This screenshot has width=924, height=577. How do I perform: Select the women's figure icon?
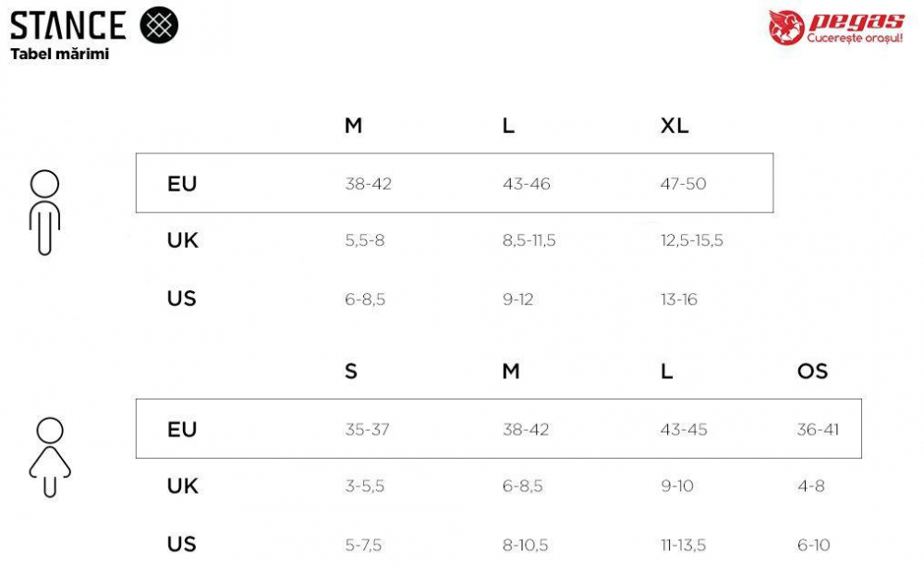point(50,457)
